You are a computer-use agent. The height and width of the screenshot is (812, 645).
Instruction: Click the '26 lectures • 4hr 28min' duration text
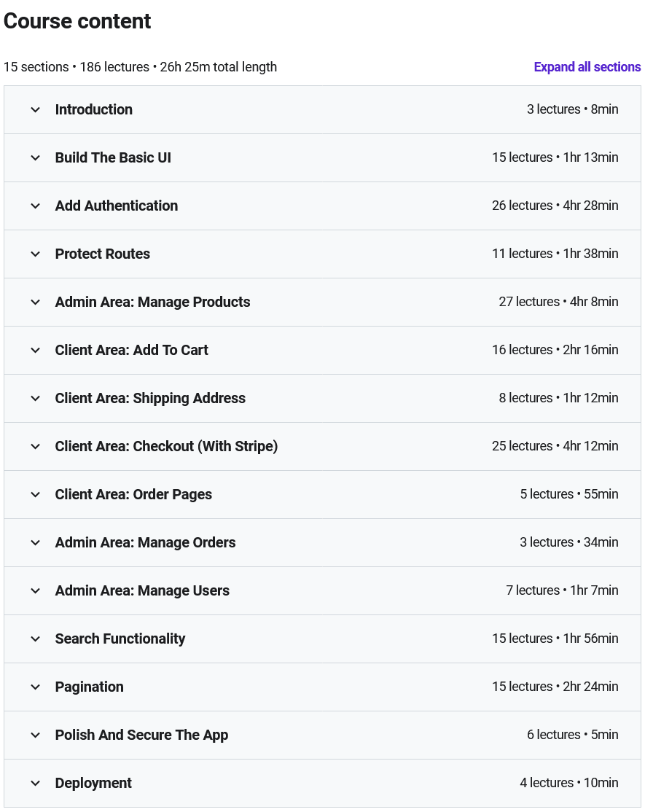[x=555, y=206]
